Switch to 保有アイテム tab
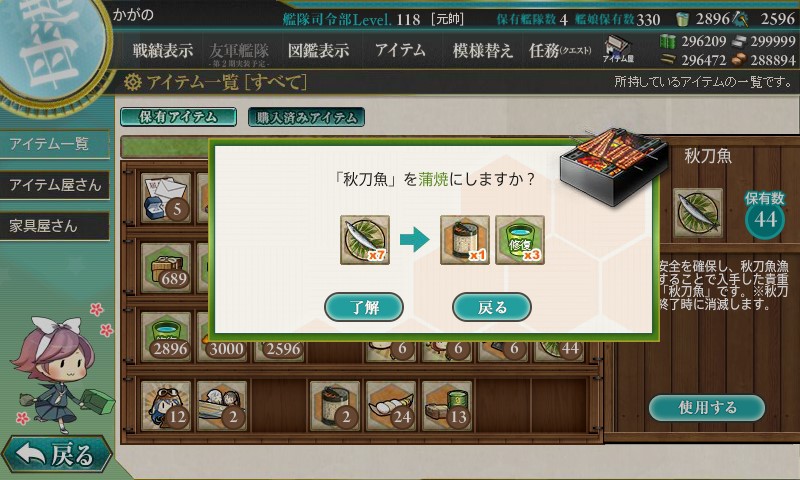 click(x=179, y=117)
